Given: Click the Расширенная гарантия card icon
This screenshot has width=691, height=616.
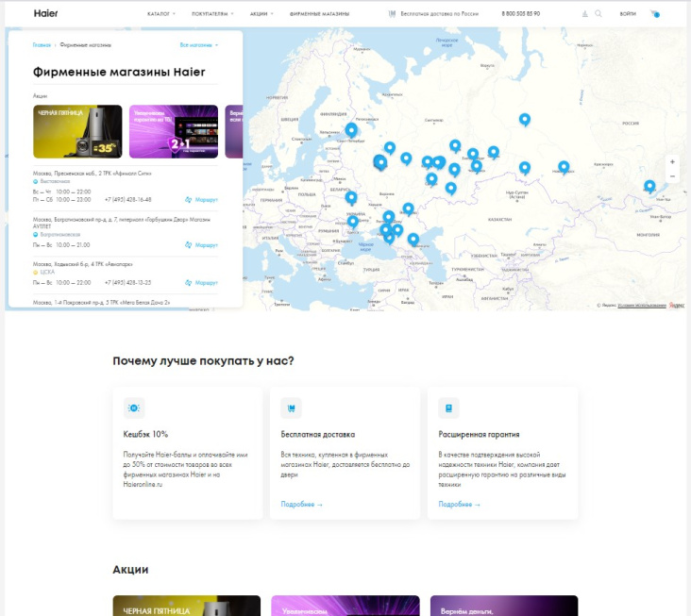Looking at the screenshot, I should (448, 408).
